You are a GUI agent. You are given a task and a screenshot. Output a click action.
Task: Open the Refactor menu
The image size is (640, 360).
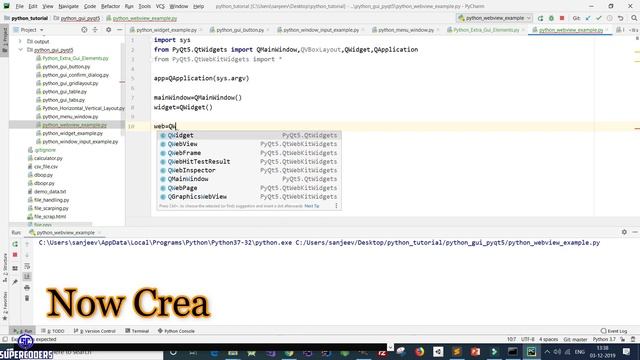click(x=110, y=7)
